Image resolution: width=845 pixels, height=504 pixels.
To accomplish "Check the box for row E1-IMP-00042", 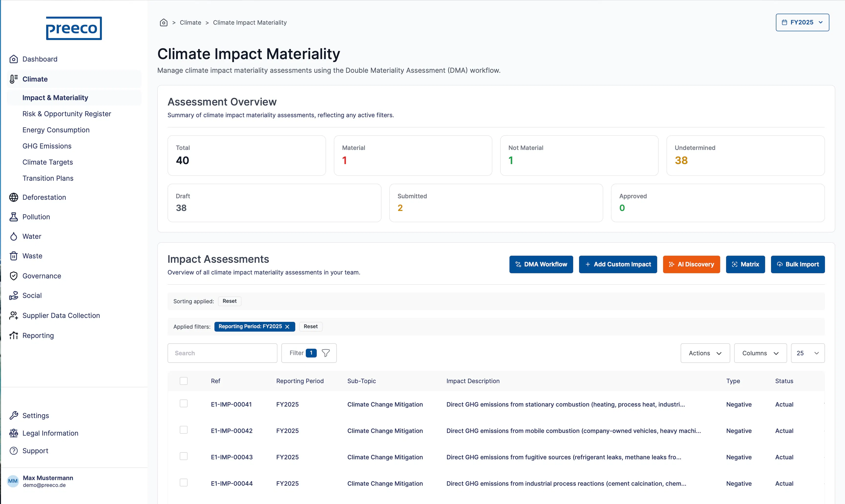I will click(x=184, y=430).
